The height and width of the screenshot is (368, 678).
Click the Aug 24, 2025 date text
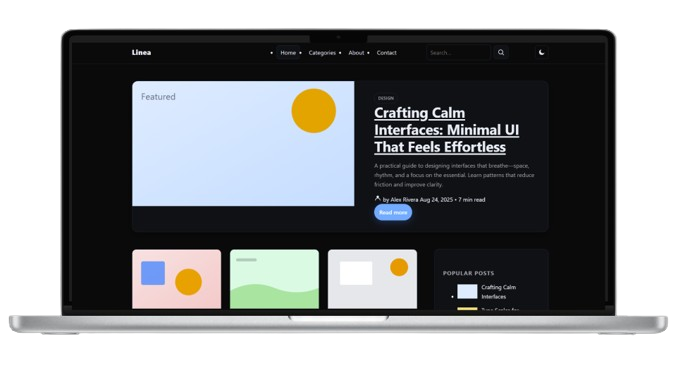(x=436, y=200)
